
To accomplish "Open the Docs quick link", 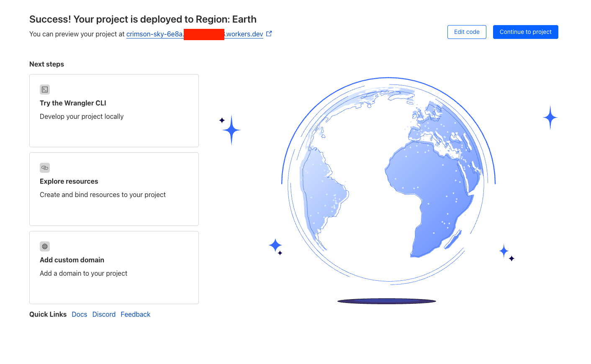I will [x=80, y=314].
